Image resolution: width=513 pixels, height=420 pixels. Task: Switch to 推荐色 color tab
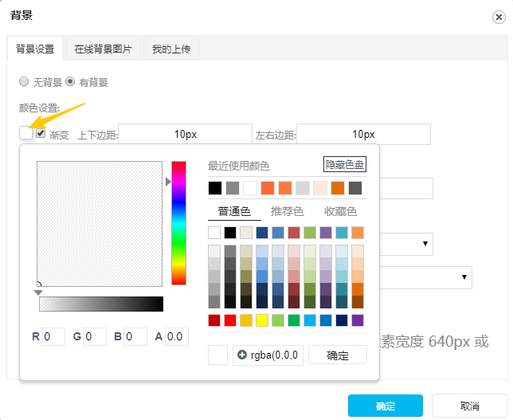287,211
